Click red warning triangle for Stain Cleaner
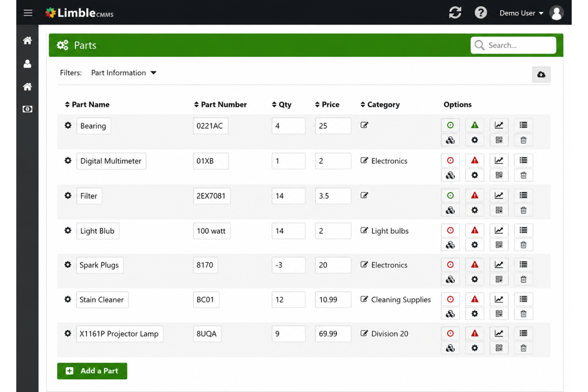This screenshot has width=588, height=392. pos(475,299)
